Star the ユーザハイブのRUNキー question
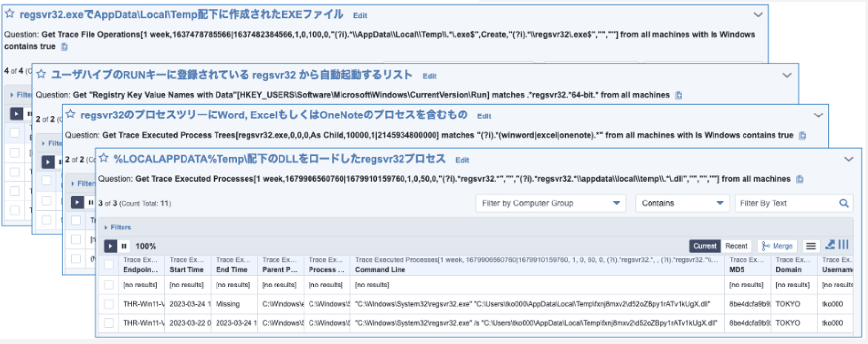The width and height of the screenshot is (868, 344). 41,74
